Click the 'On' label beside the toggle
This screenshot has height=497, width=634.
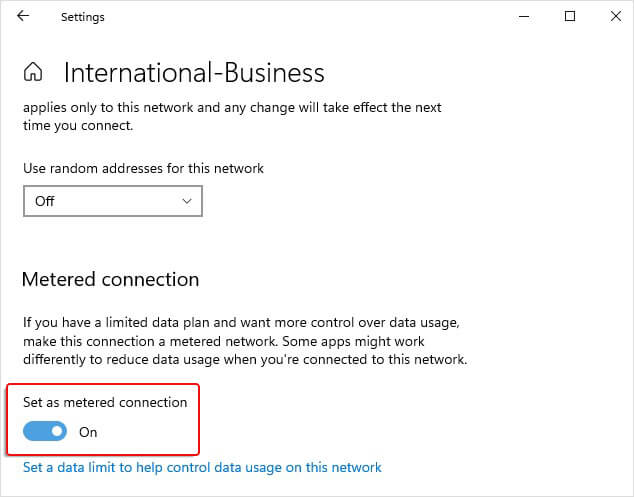click(88, 433)
